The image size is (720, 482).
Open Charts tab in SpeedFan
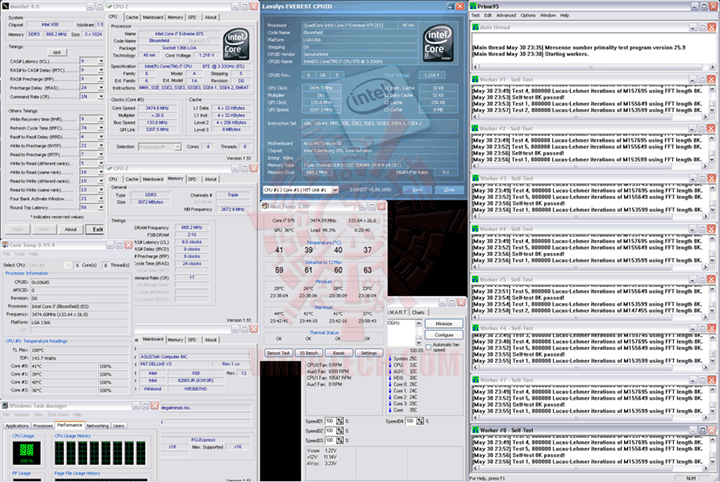(x=418, y=313)
